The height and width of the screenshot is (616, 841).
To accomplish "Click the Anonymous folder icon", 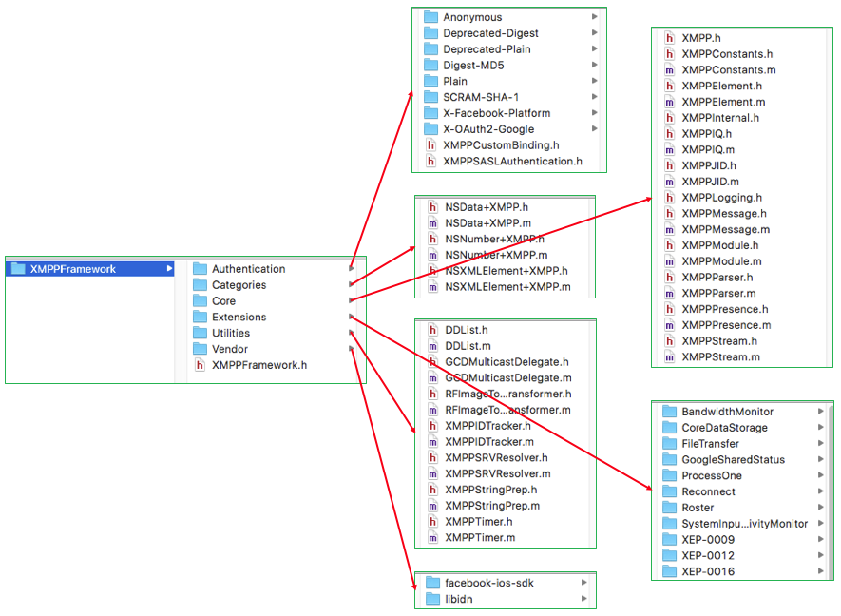I will click(x=431, y=16).
